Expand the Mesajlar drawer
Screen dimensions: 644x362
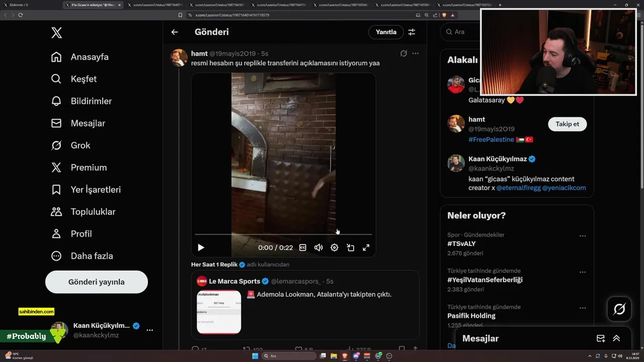(x=616, y=338)
